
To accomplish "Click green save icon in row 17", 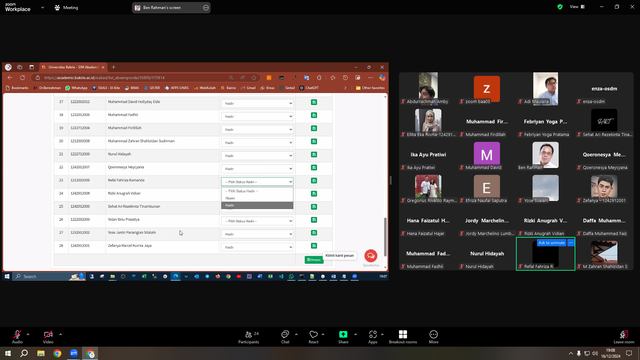I will pos(314,102).
